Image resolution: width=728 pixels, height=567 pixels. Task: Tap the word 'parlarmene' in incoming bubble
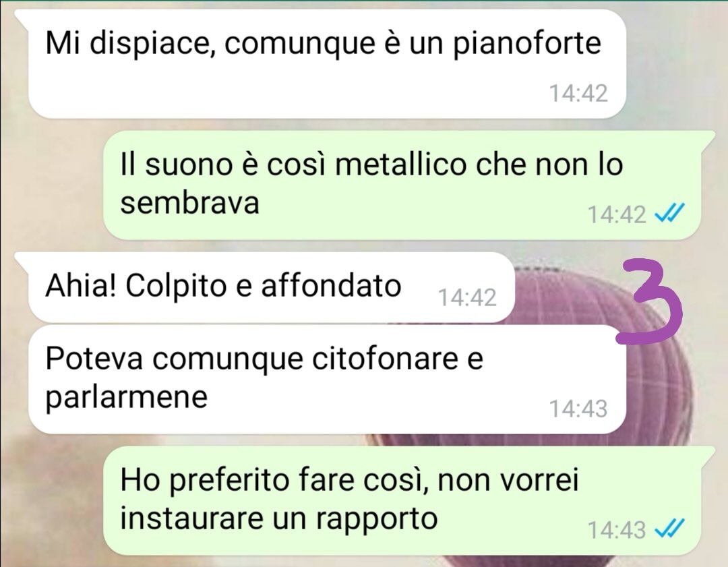click(126, 398)
